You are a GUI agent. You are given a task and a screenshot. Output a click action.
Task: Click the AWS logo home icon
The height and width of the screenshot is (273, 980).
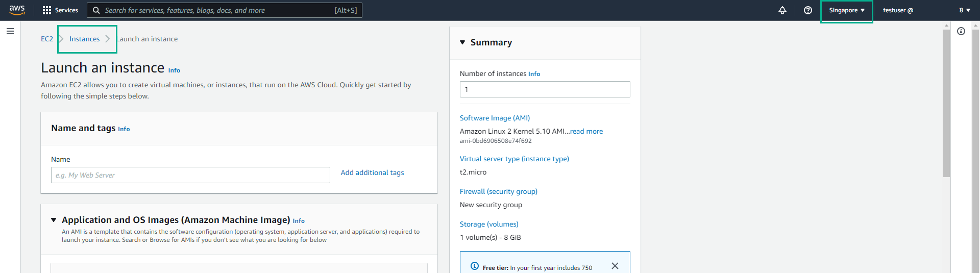pyautogui.click(x=17, y=10)
